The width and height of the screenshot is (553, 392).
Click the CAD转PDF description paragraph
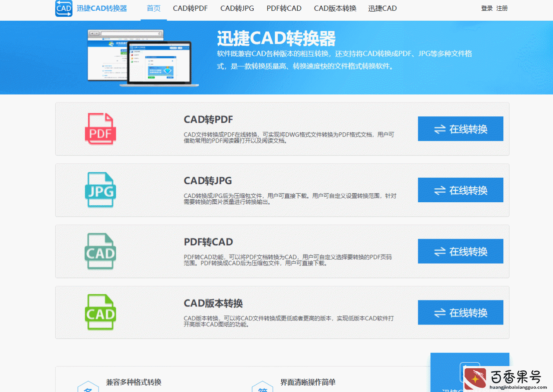pos(289,137)
